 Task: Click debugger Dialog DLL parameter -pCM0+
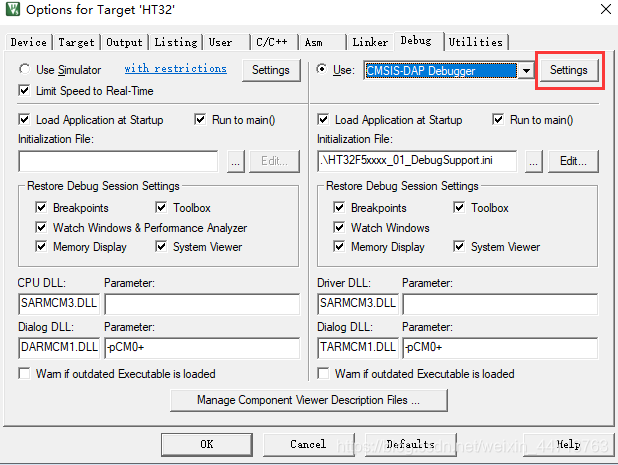point(500,348)
